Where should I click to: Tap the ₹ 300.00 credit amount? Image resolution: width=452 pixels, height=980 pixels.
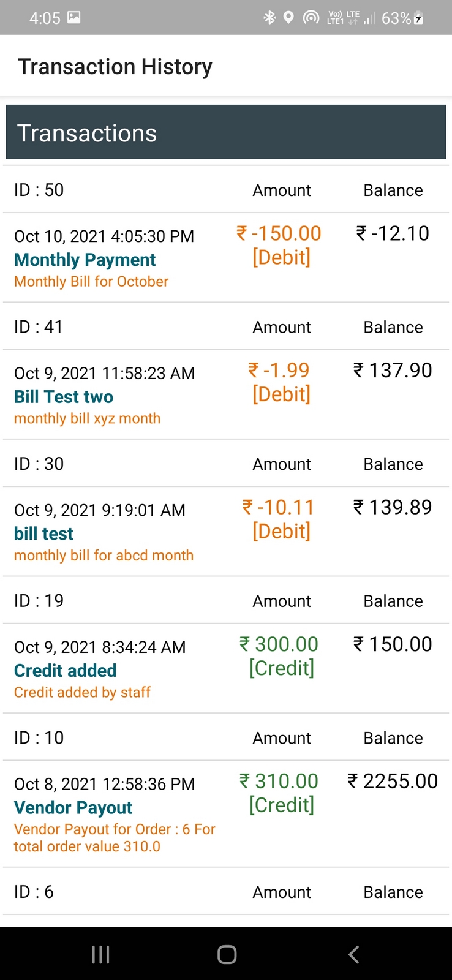point(279,644)
